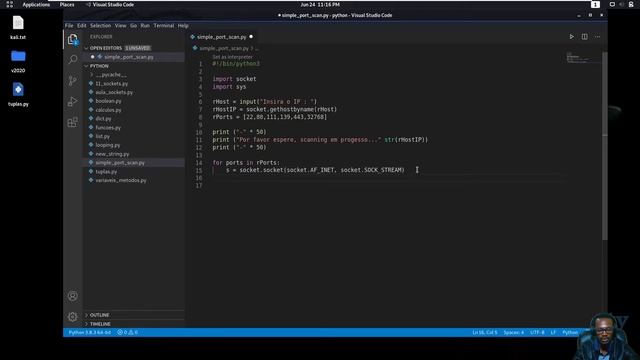Click the workspace switcher in top panel
The image size is (640, 360).
595,4
